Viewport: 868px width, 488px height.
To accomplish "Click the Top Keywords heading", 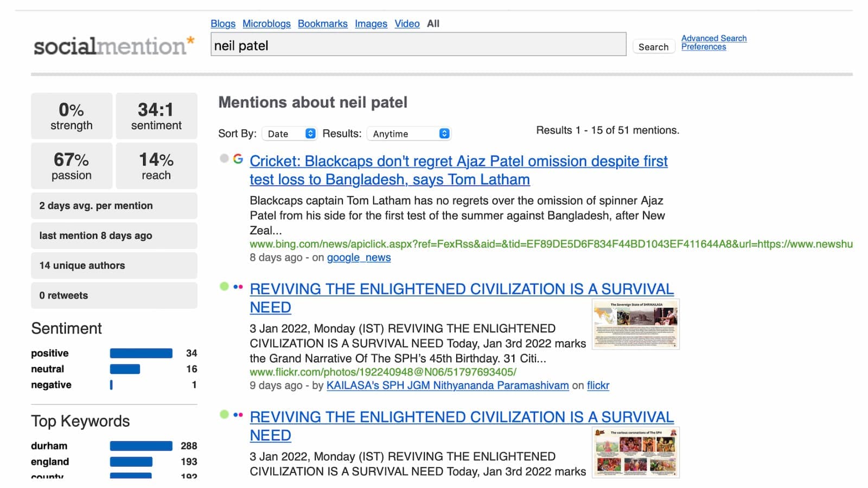I will click(80, 421).
